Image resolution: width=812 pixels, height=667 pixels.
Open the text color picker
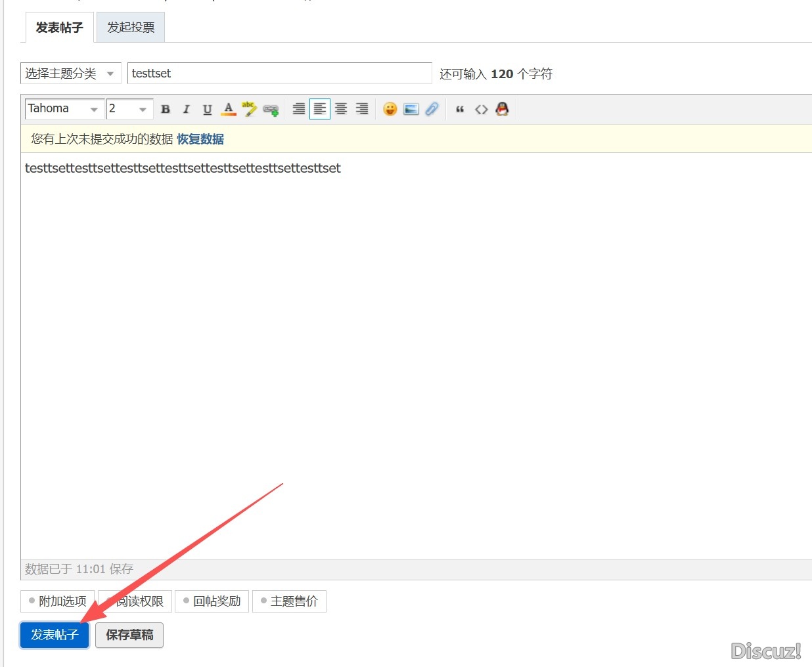pyautogui.click(x=228, y=109)
